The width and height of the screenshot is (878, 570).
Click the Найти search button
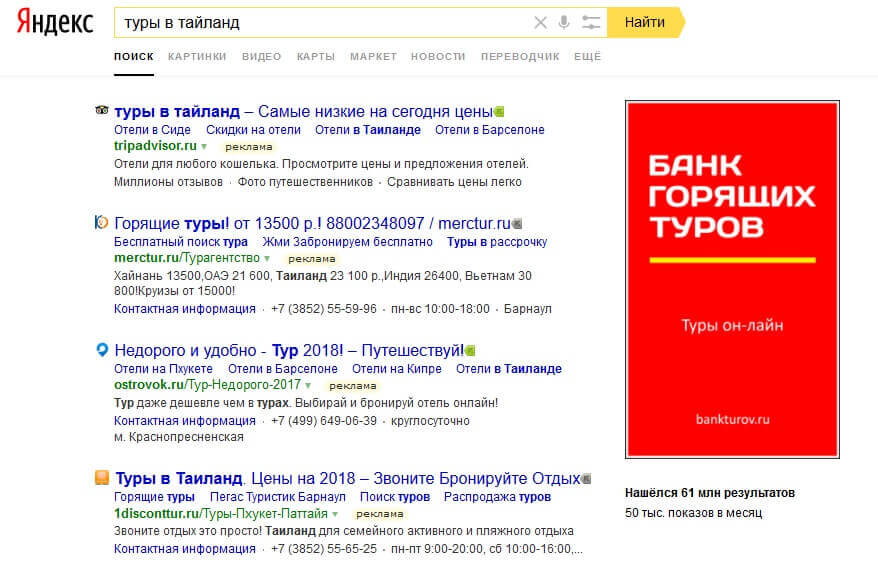(x=645, y=22)
